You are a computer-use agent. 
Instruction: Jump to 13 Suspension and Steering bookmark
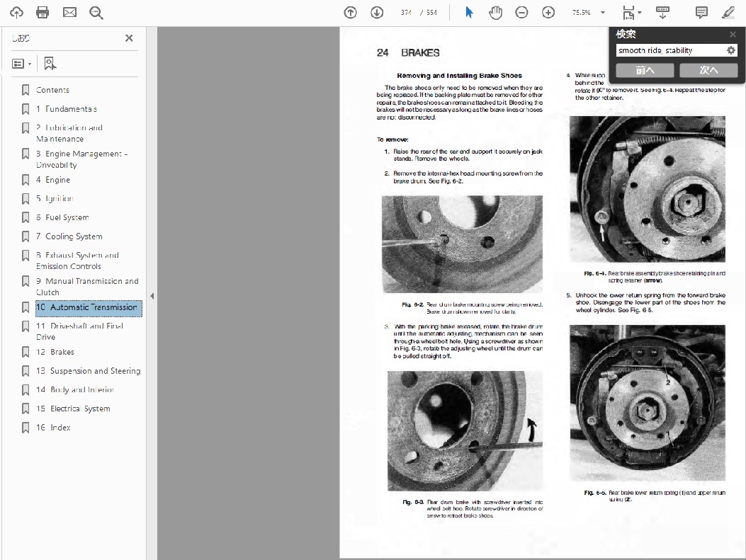[88, 371]
